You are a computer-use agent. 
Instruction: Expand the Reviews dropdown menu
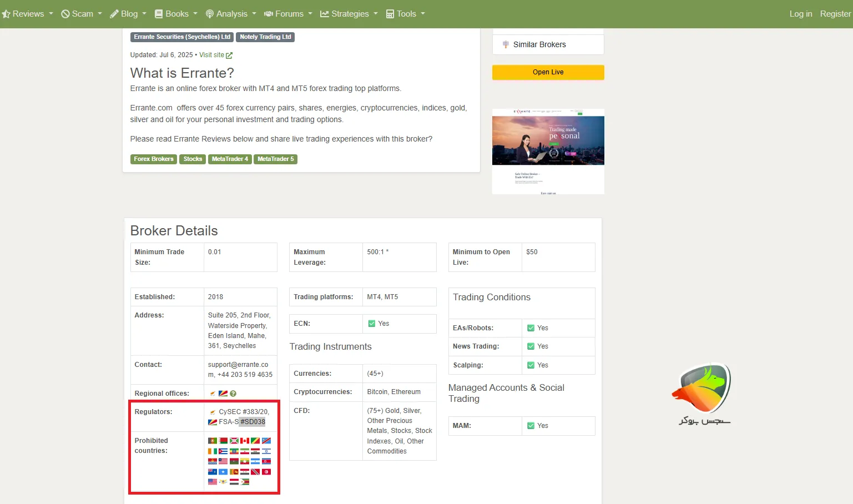click(x=28, y=14)
